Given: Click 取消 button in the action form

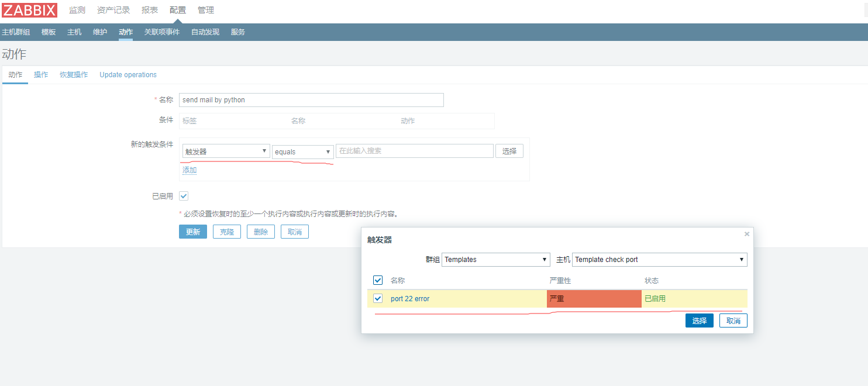Looking at the screenshot, I should pos(295,232).
